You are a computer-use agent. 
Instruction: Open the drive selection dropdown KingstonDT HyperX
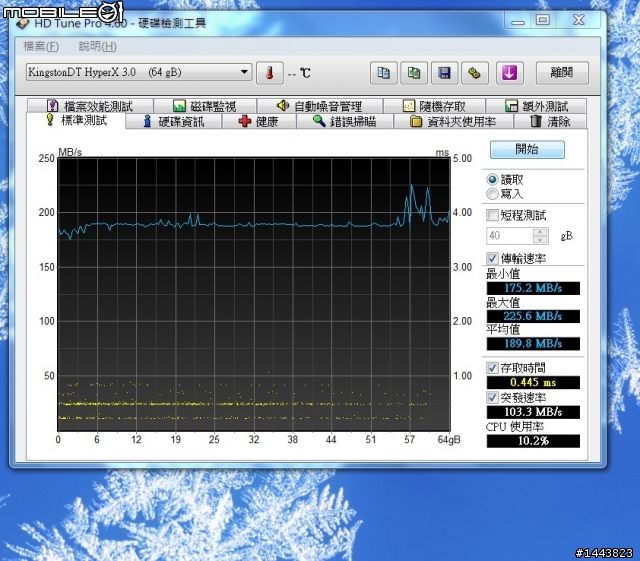[x=139, y=72]
